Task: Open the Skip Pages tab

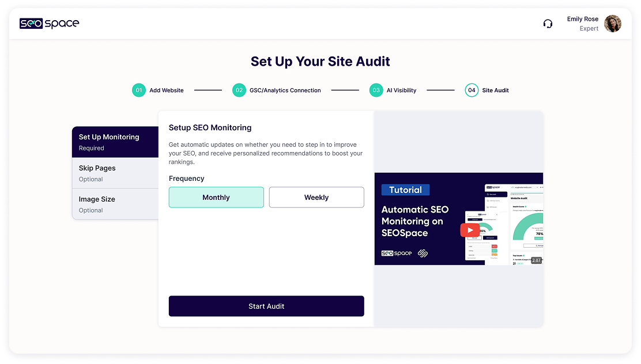Action: 115,173
